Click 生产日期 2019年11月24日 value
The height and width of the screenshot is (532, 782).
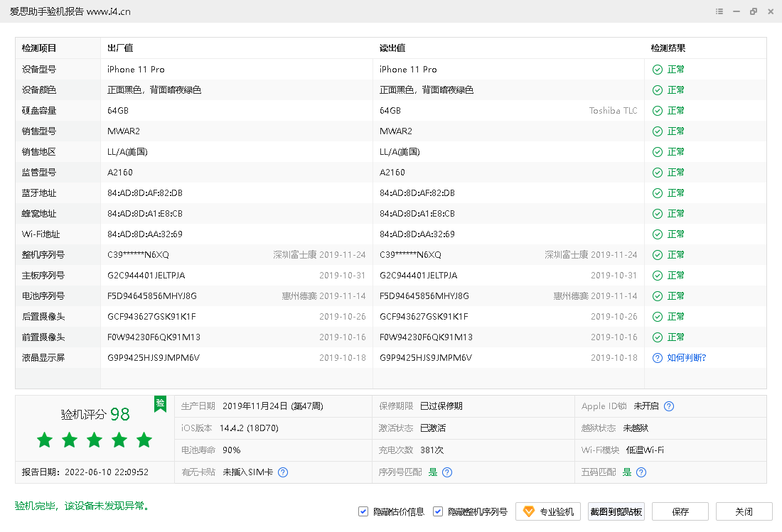(x=273, y=406)
